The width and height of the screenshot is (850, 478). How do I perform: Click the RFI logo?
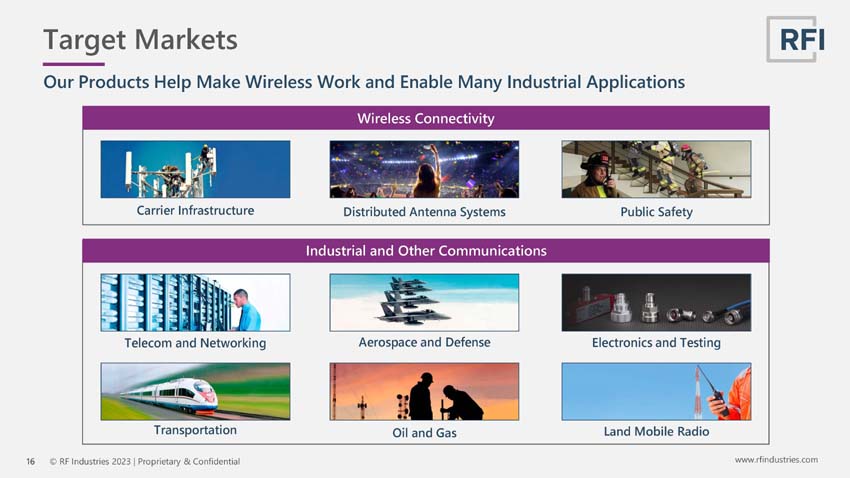796,39
